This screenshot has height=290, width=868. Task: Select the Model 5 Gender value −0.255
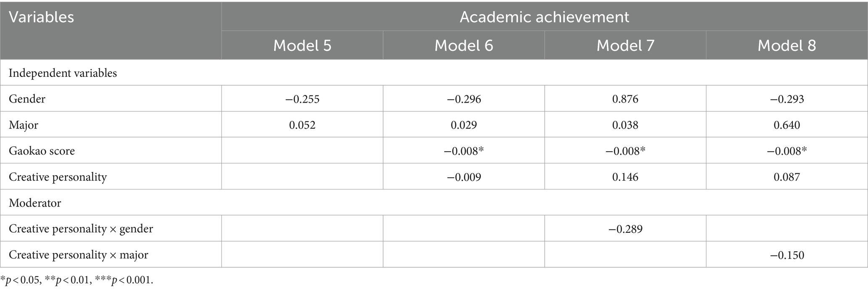302,99
